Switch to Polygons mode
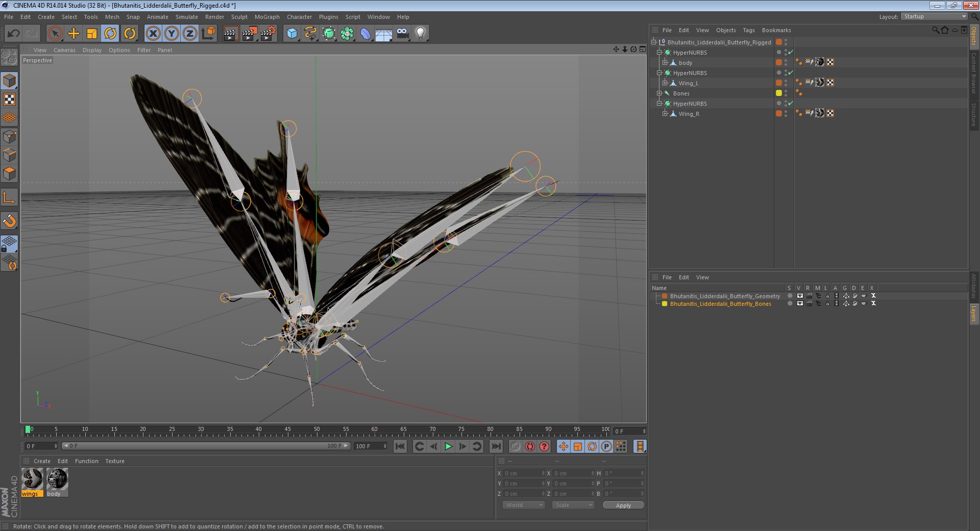The width and height of the screenshot is (980, 531). click(9, 174)
